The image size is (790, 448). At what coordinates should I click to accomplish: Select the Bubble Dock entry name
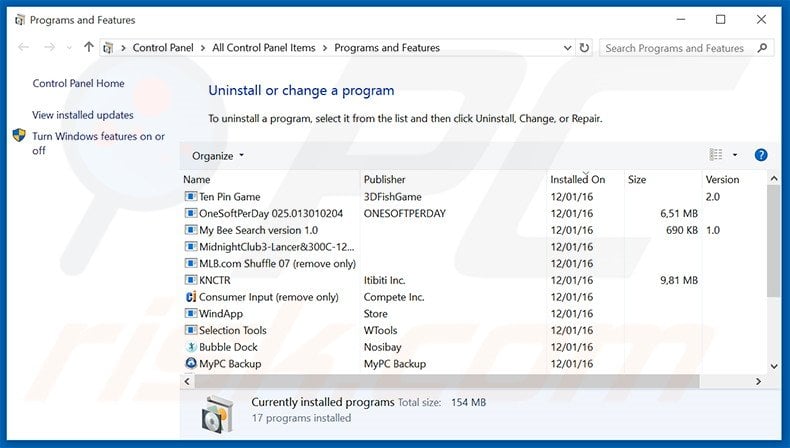[x=228, y=347]
